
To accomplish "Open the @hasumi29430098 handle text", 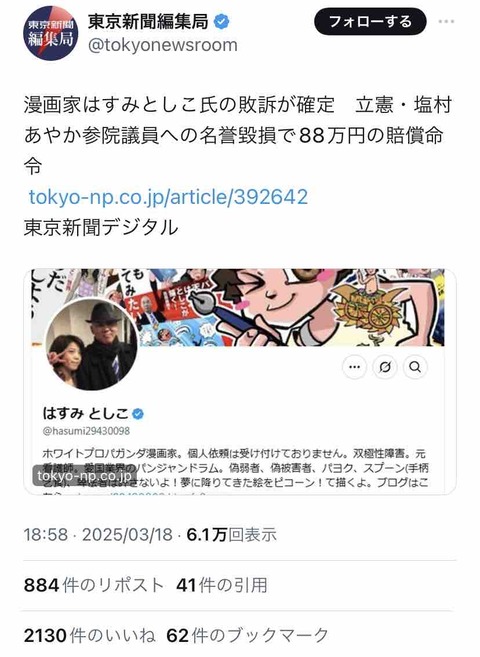I will [86, 431].
